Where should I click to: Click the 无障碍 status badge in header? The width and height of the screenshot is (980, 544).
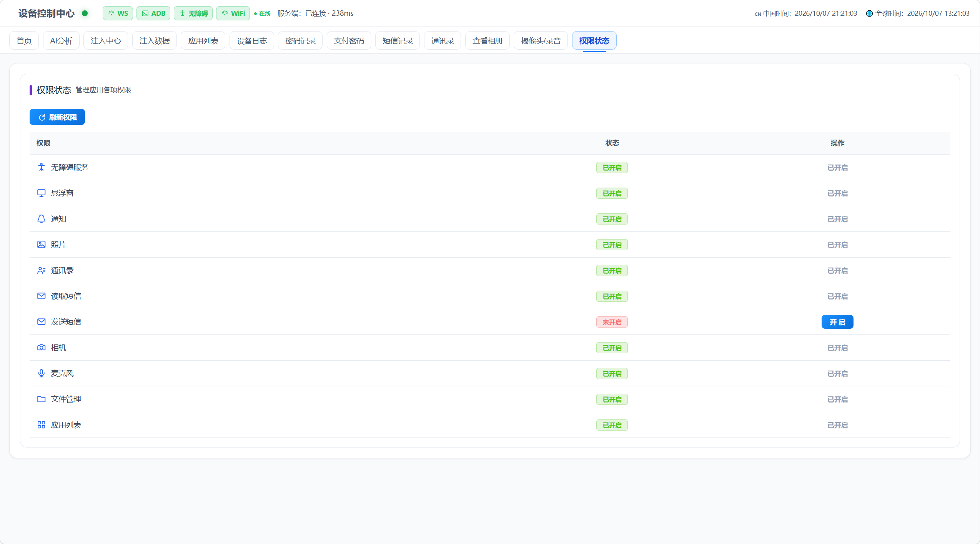tap(193, 13)
